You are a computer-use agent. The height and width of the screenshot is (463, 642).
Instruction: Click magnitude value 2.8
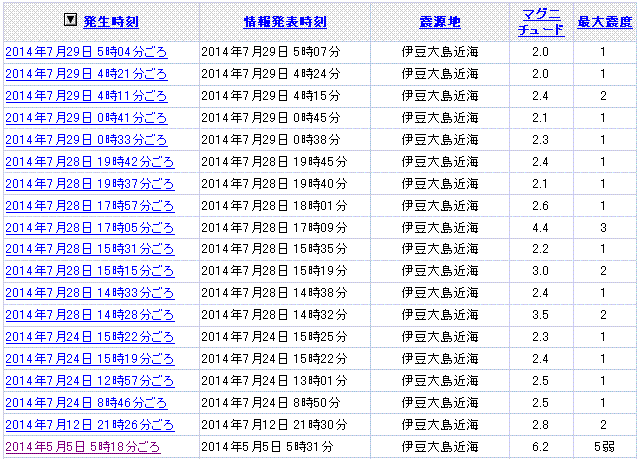coord(540,425)
